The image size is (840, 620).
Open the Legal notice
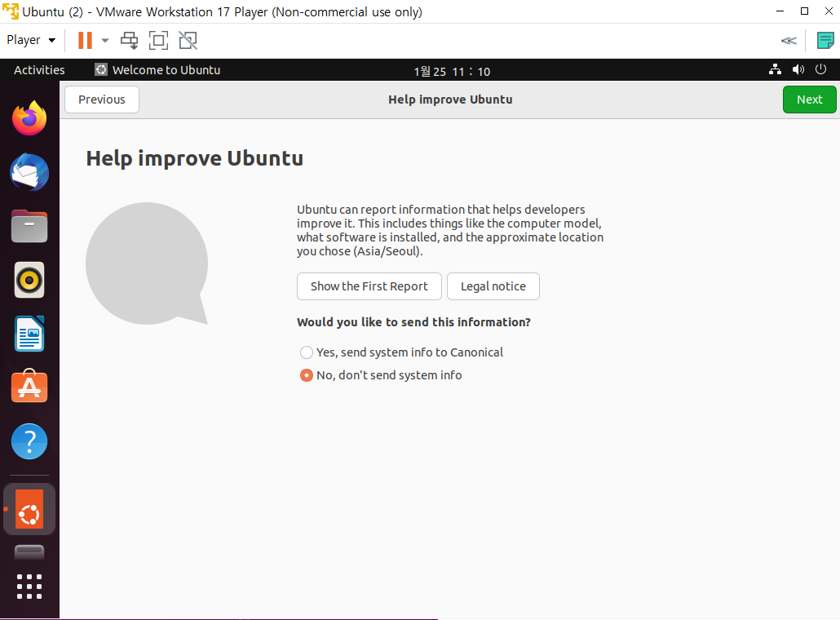[493, 286]
